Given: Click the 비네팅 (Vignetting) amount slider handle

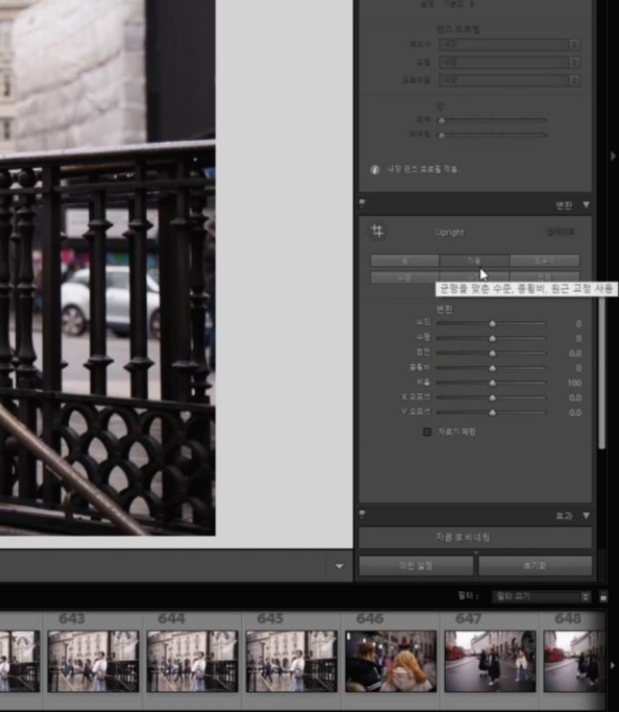Looking at the screenshot, I should [441, 135].
